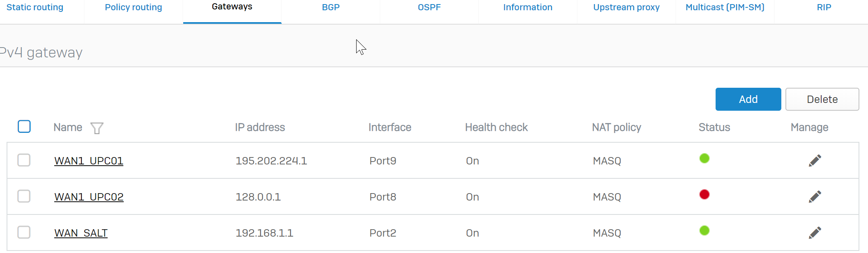868x253 pixels.
Task: Click the IP address 195.202.224.1
Action: (x=271, y=161)
